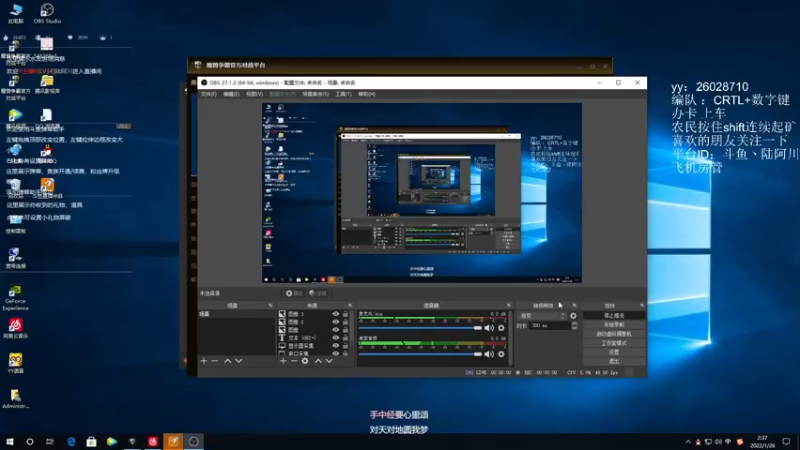The width and height of the screenshot is (800, 450).
Task: Open OBS Settings button in Controls
Action: pos(614,352)
